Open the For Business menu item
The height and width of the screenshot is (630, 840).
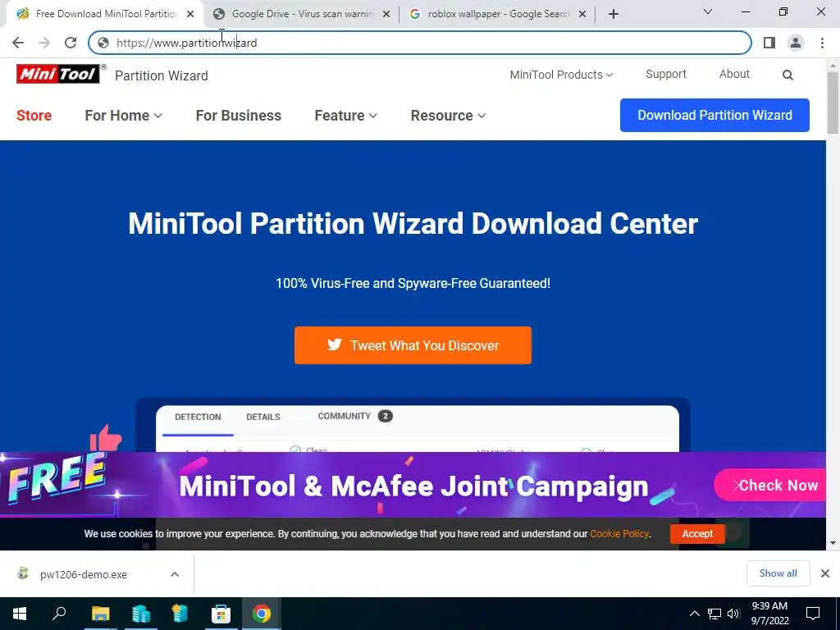239,115
